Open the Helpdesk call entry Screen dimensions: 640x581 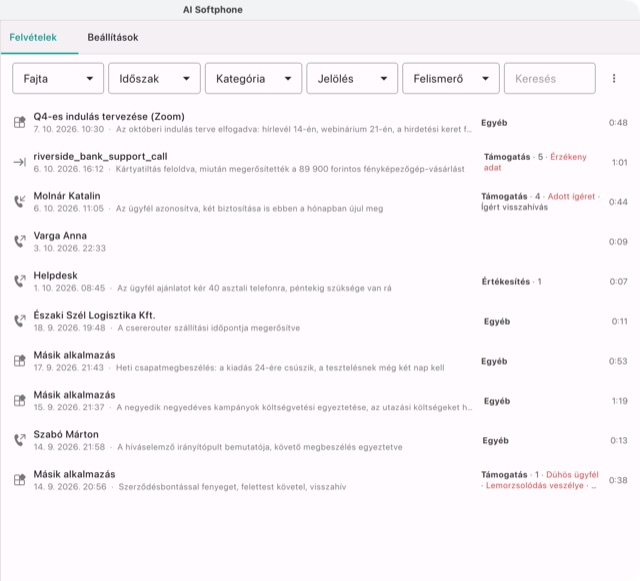point(320,281)
